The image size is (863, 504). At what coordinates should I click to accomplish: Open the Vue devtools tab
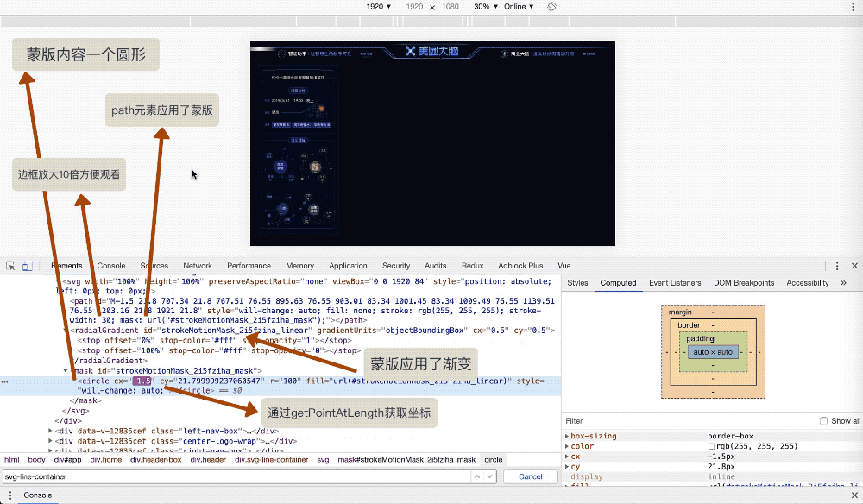pos(564,266)
